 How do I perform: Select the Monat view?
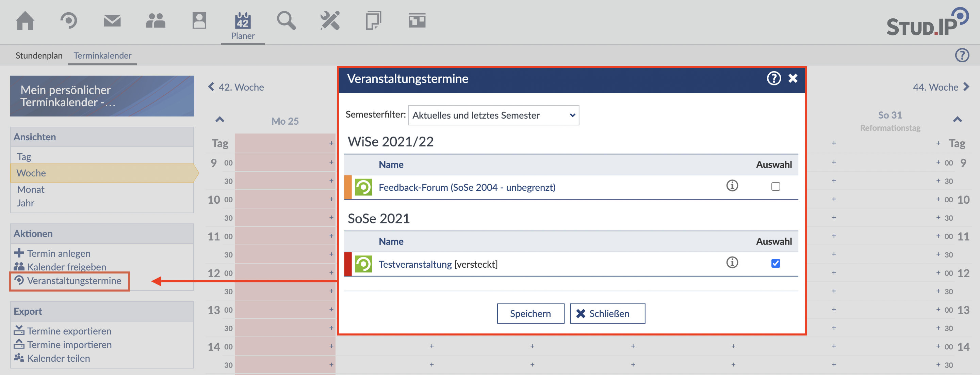click(30, 189)
